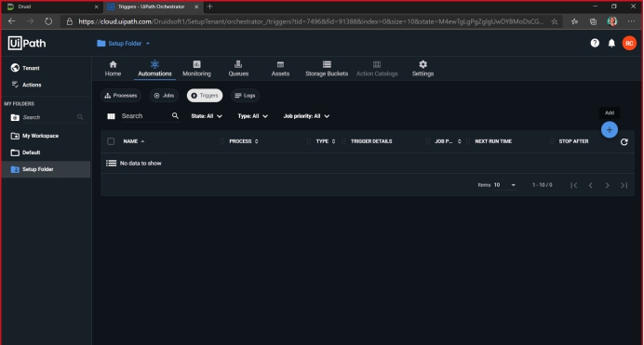Expand the Type: All filter
Image resolution: width=644 pixels, height=345 pixels.
point(252,116)
